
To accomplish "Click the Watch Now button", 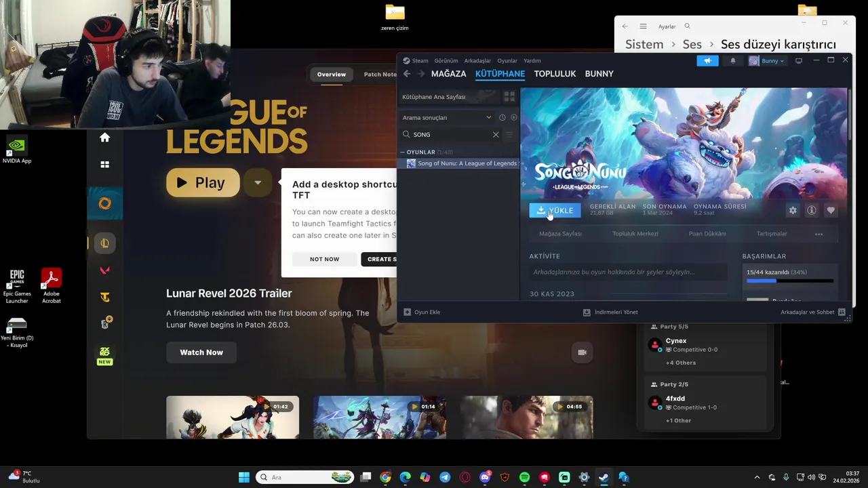I will pyautogui.click(x=201, y=352).
